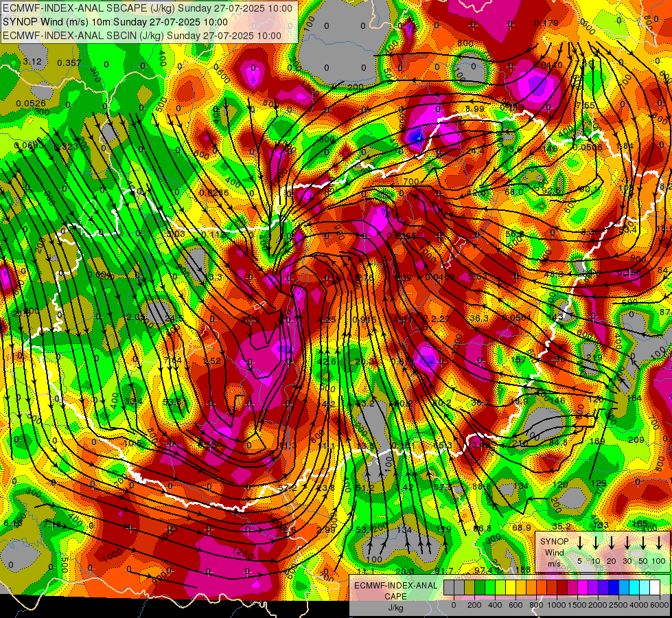Screen dimensions: 672x618
Task: Click the contour label 1250
Action: 242,553
